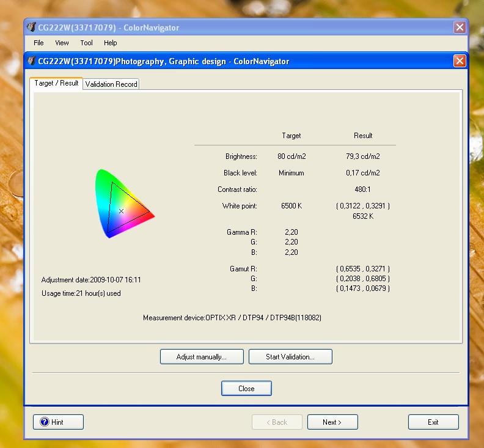The image size is (484, 448).
Task: Click the greyed-out < Back button
Action: click(277, 422)
